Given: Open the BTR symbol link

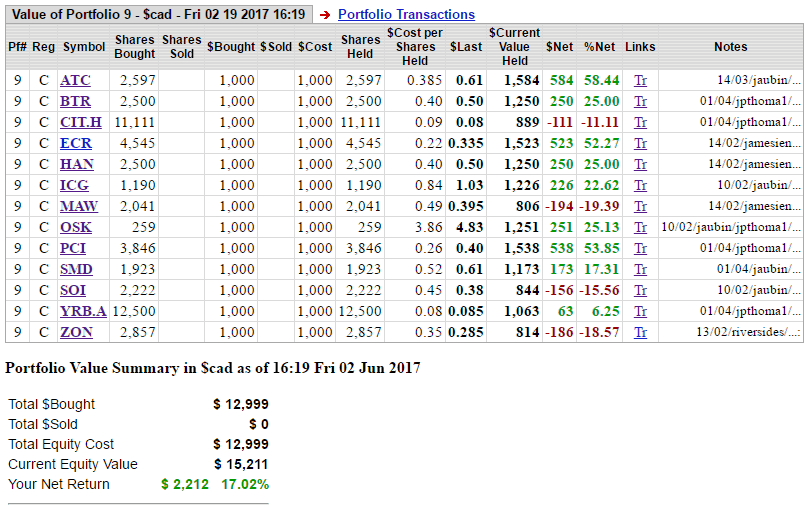Looking at the screenshot, I should coord(75,101).
